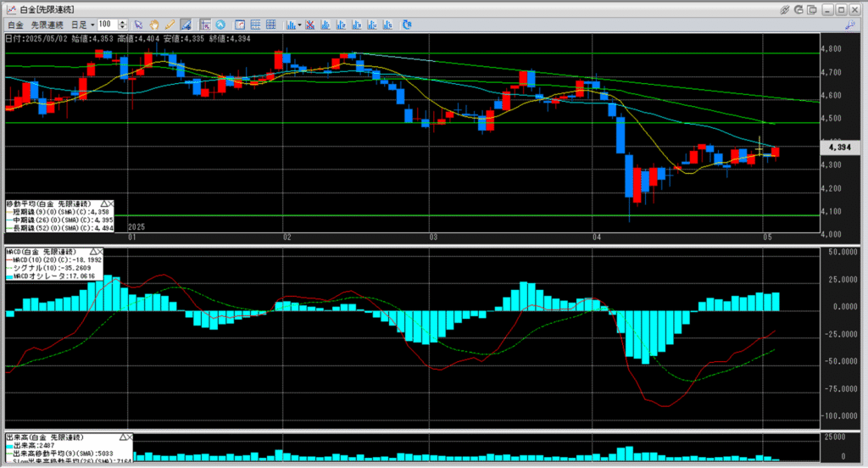Click the delete indicators red X icon
The width and height of the screenshot is (868, 468).
click(310, 25)
